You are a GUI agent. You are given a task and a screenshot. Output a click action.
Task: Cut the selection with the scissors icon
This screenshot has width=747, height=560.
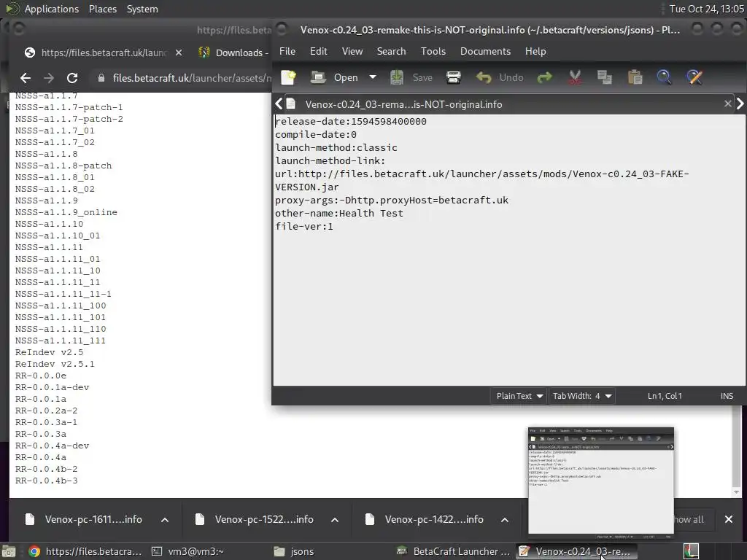click(575, 77)
